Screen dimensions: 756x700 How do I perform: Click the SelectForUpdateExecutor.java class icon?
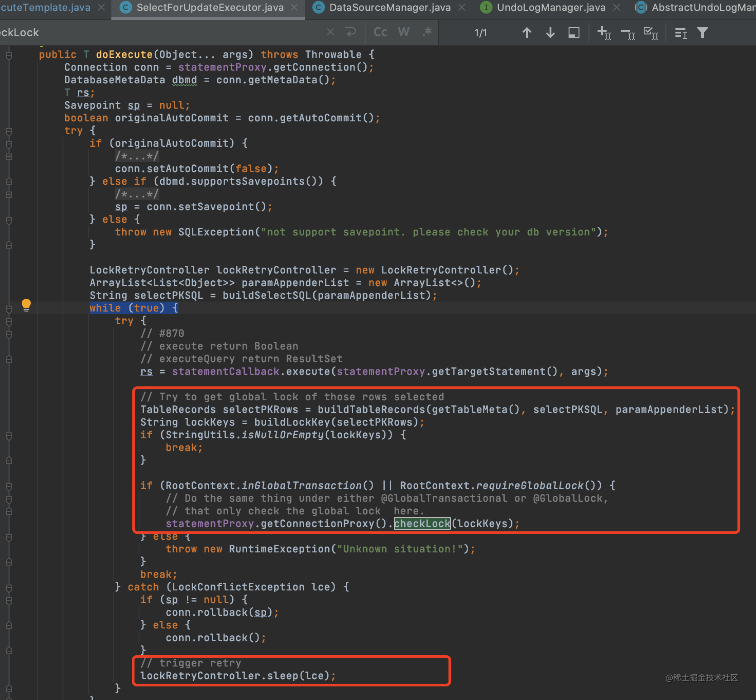point(125,7)
